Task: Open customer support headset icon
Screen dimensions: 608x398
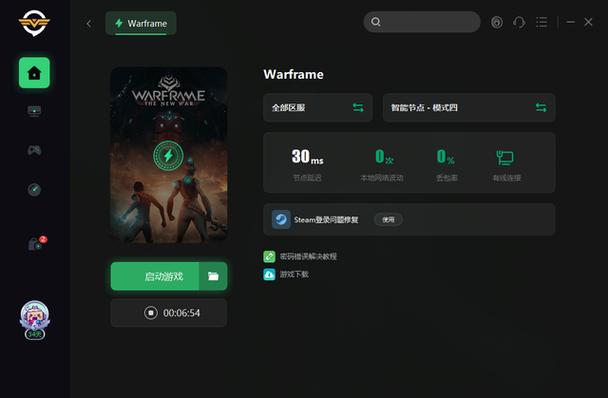Action: [519, 22]
